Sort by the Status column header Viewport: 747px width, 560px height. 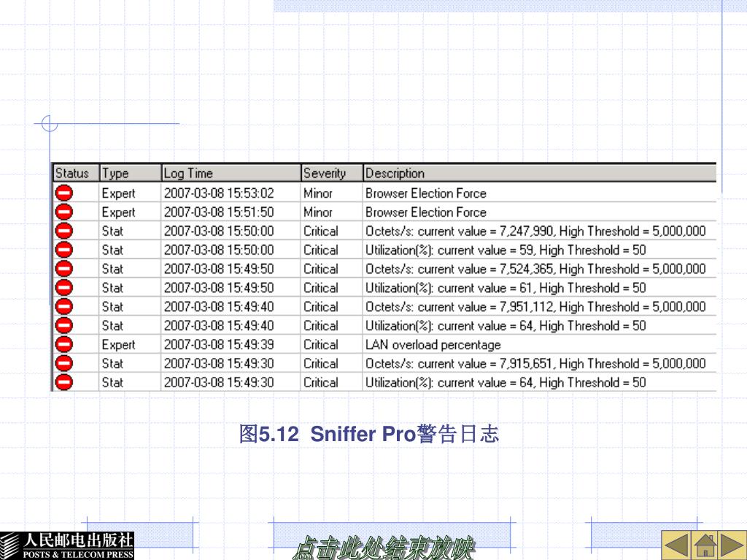[x=76, y=174]
